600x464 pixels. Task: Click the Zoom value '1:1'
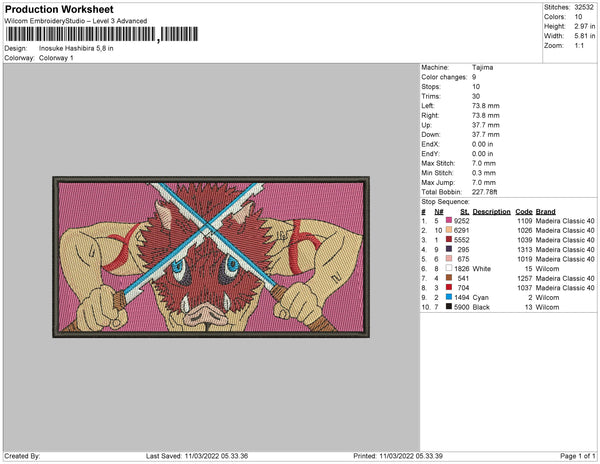579,46
